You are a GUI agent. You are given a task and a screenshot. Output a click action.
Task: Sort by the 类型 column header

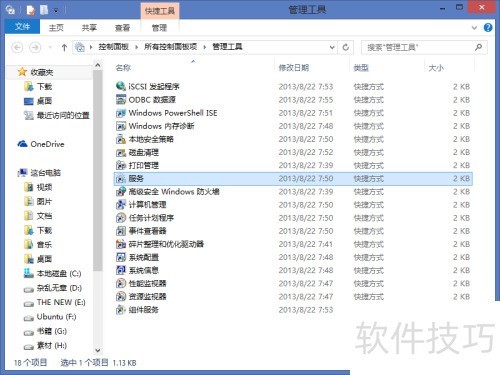click(x=361, y=68)
